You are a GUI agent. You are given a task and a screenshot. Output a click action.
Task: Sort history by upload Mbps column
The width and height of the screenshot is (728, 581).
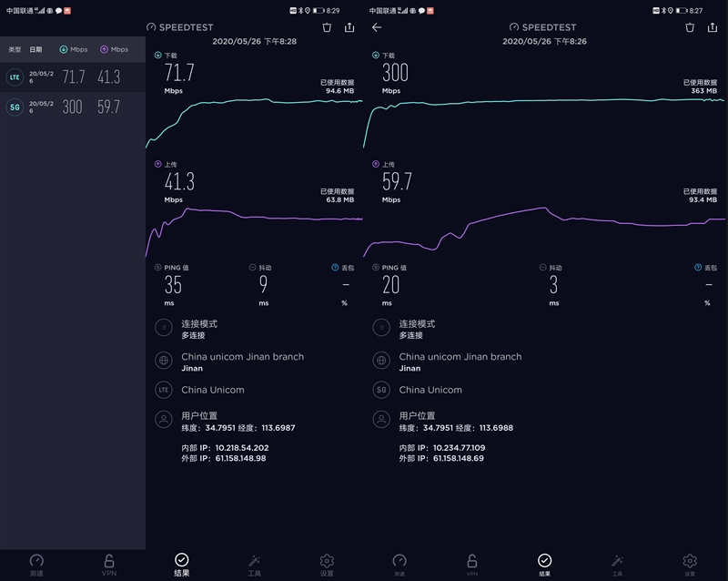[114, 49]
